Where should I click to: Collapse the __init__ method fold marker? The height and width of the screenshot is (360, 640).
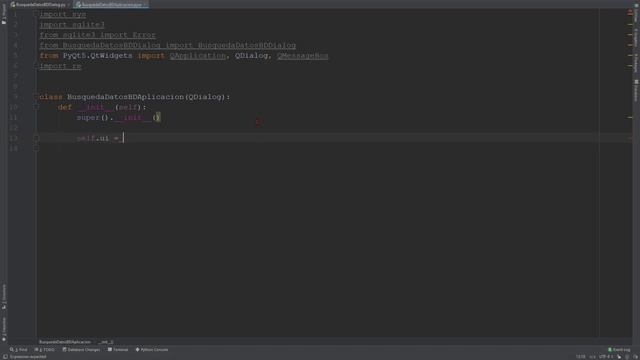pos(36,107)
